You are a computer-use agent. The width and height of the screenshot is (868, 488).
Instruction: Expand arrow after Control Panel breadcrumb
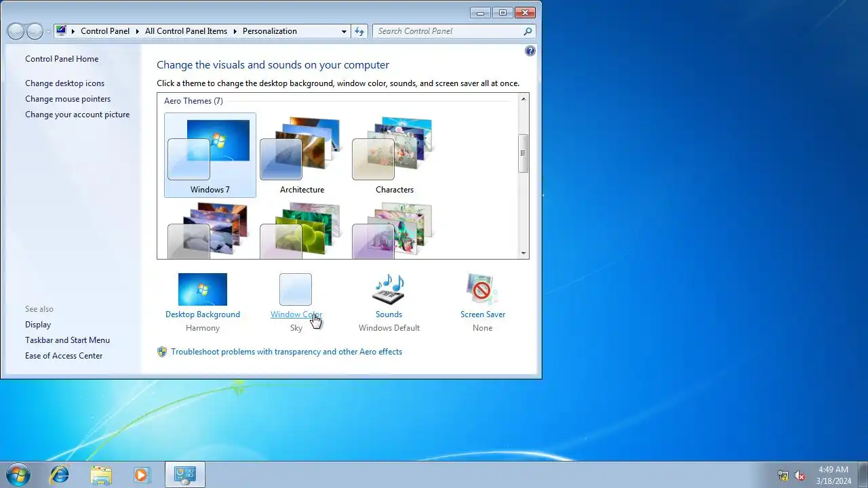click(x=137, y=31)
